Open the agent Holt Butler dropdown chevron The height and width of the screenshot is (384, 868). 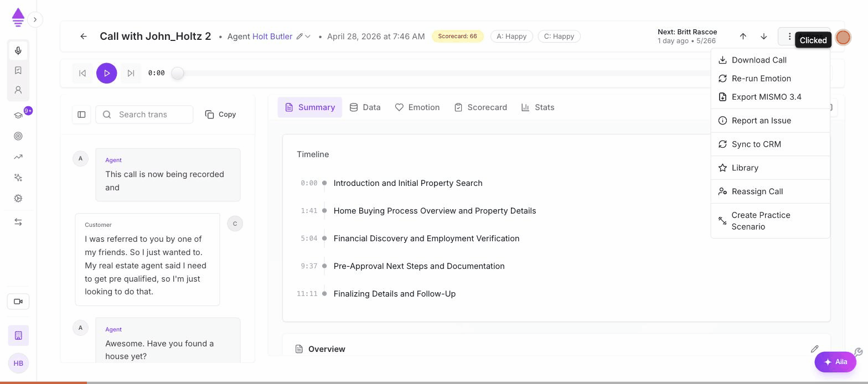308,37
